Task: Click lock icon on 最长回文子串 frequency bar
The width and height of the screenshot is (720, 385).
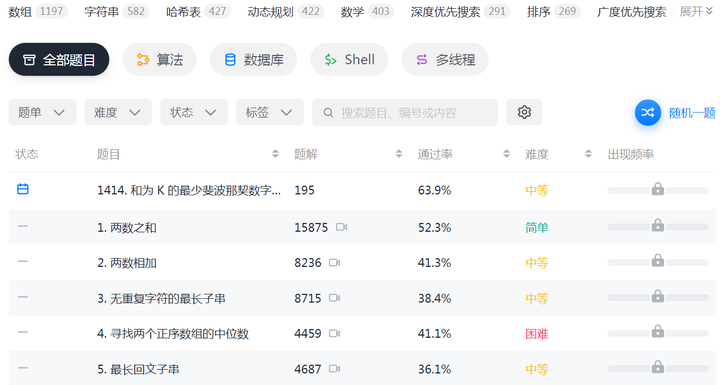Action: coord(658,367)
